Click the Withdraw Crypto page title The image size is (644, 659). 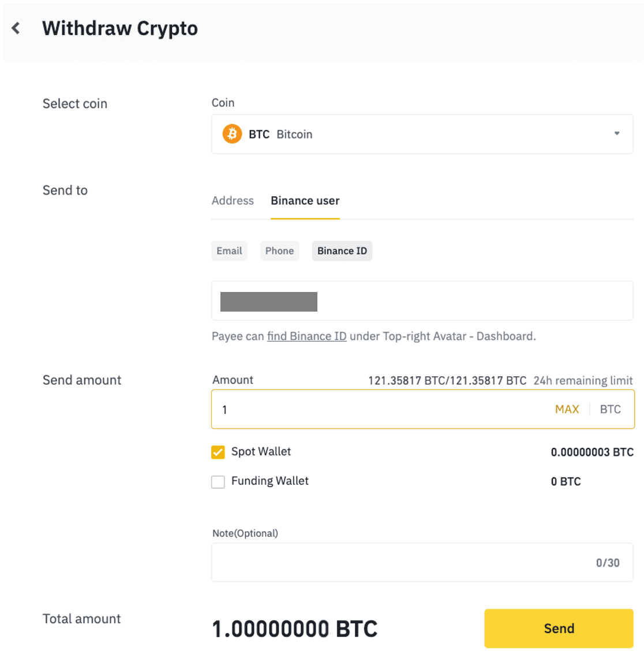[x=120, y=28]
